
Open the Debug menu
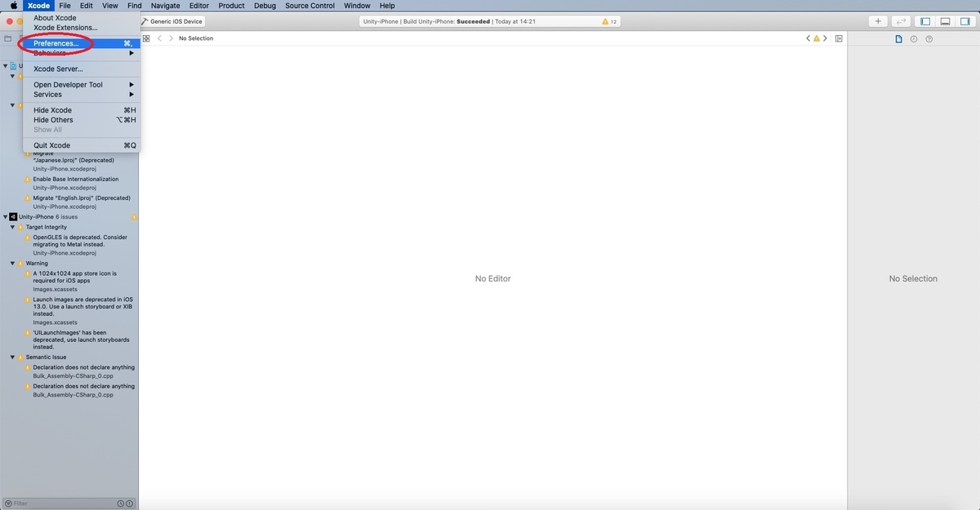(265, 6)
